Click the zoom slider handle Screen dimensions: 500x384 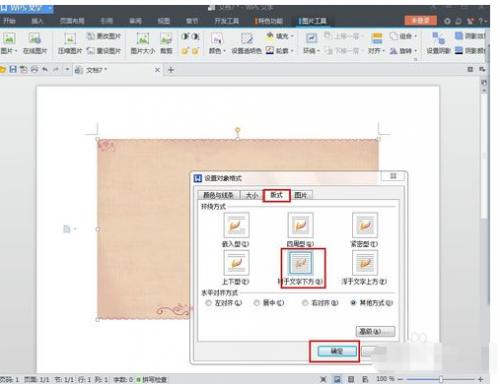tap(441, 379)
